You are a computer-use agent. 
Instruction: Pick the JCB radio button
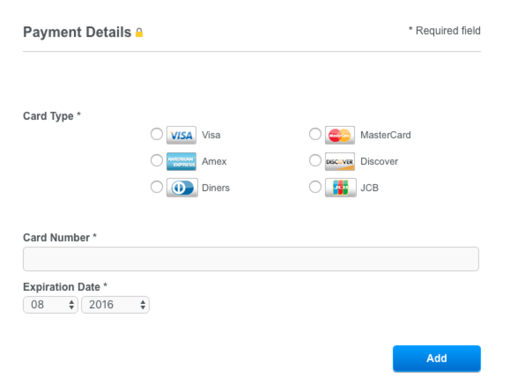click(x=315, y=187)
